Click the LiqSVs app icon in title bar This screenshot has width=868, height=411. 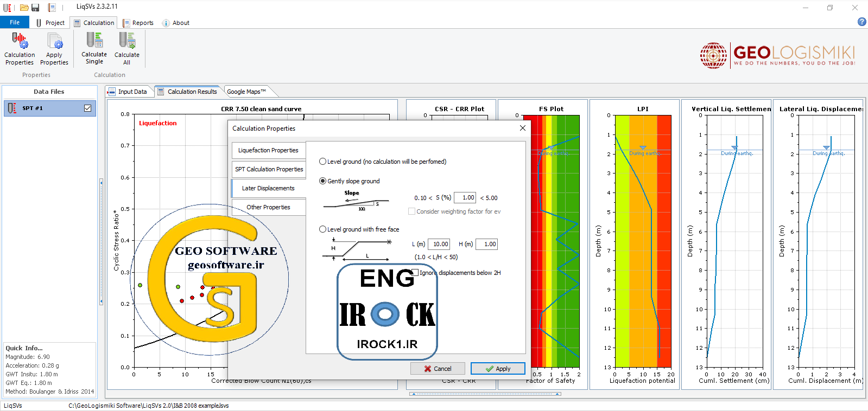coord(7,8)
